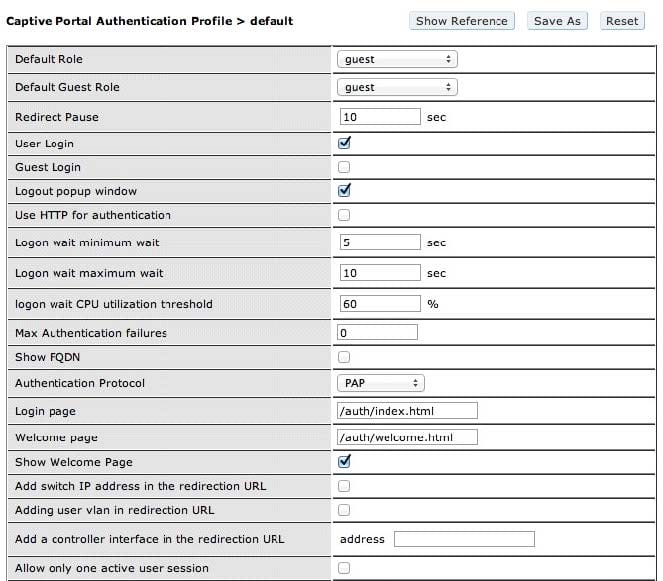
Task: Click the Show Reference button
Action: point(461,21)
